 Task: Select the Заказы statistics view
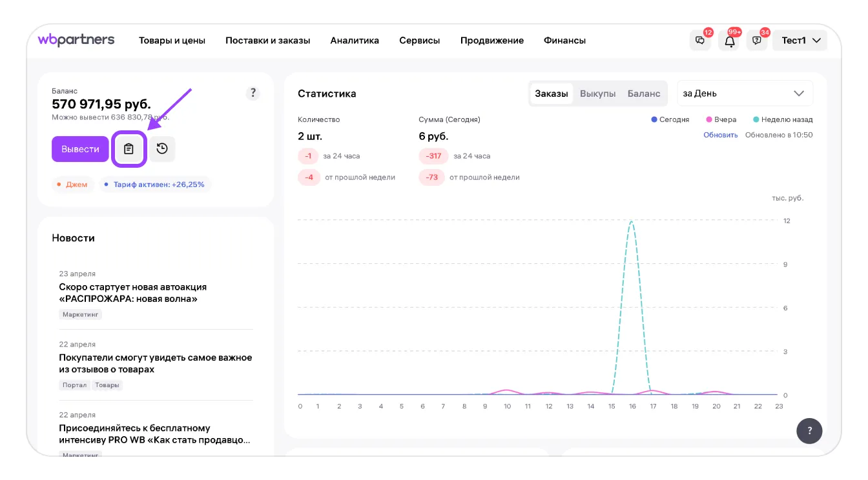(552, 94)
